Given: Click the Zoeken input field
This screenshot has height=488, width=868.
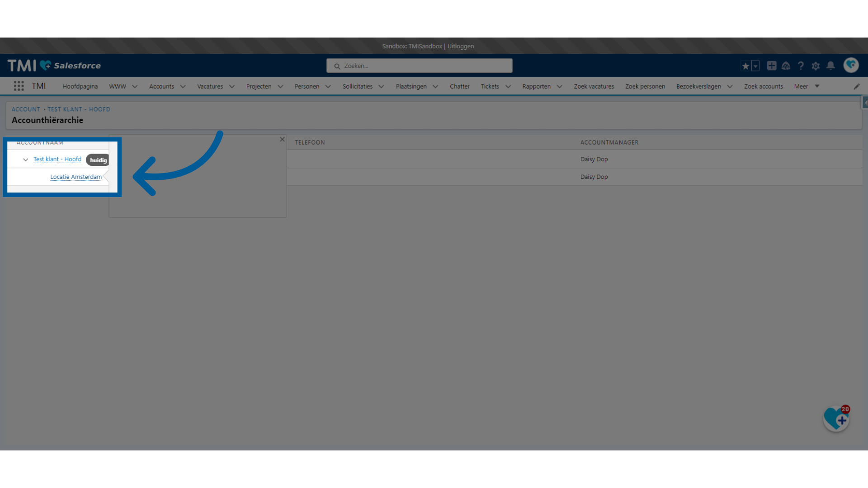Looking at the screenshot, I should pyautogui.click(x=419, y=66).
